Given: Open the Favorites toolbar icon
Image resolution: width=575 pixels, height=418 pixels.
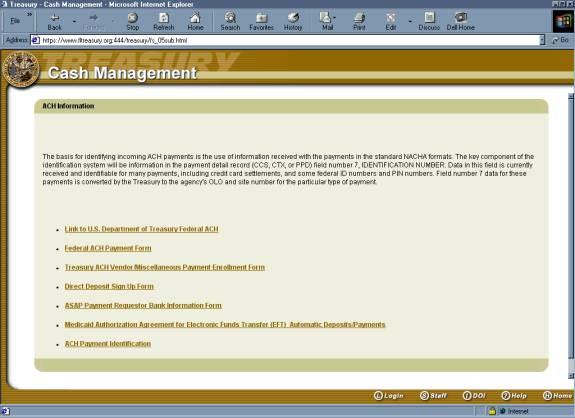Looking at the screenshot, I should [x=261, y=22].
